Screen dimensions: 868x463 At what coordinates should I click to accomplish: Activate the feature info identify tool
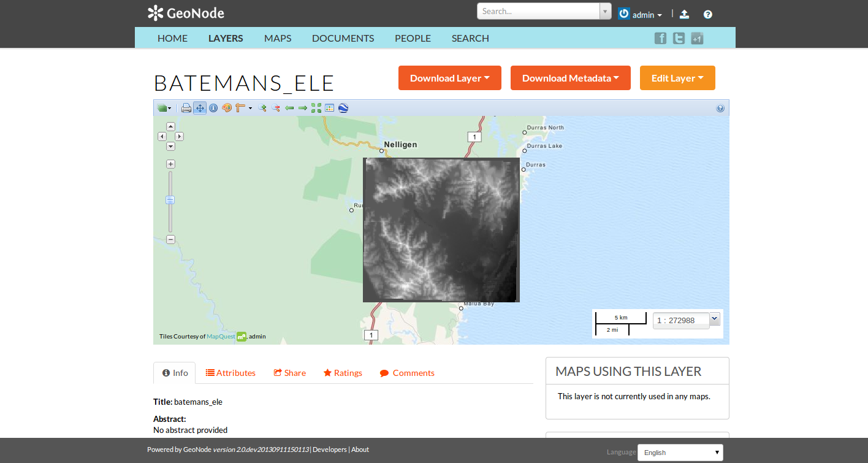tap(213, 108)
